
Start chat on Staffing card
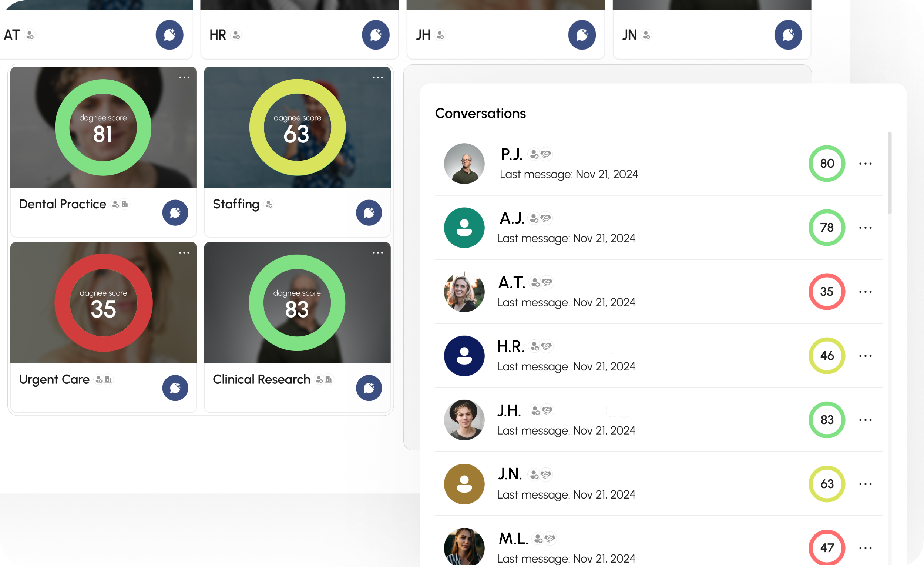[x=369, y=212]
